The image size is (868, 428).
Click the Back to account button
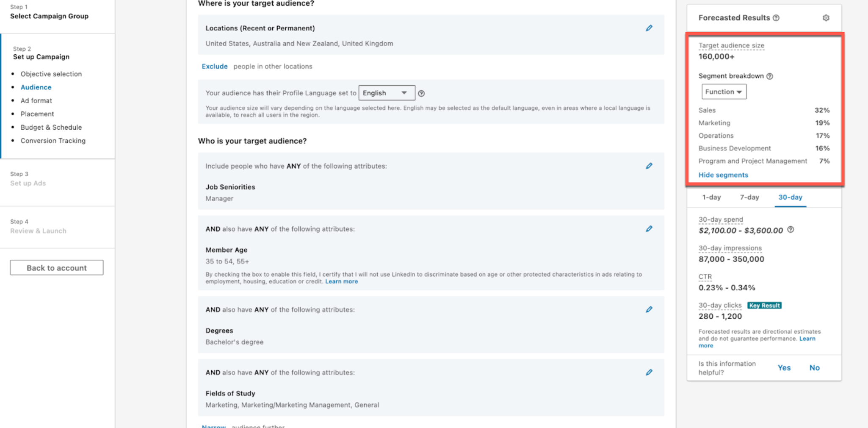pos(56,267)
